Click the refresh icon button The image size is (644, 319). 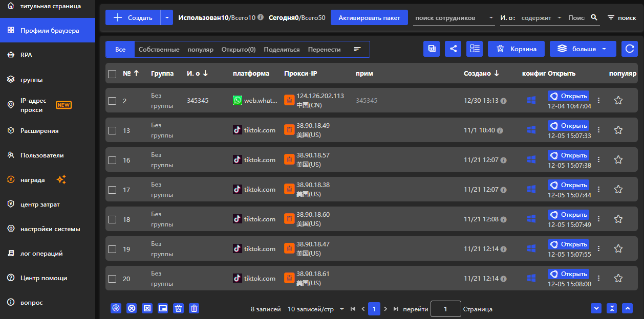pos(630,49)
